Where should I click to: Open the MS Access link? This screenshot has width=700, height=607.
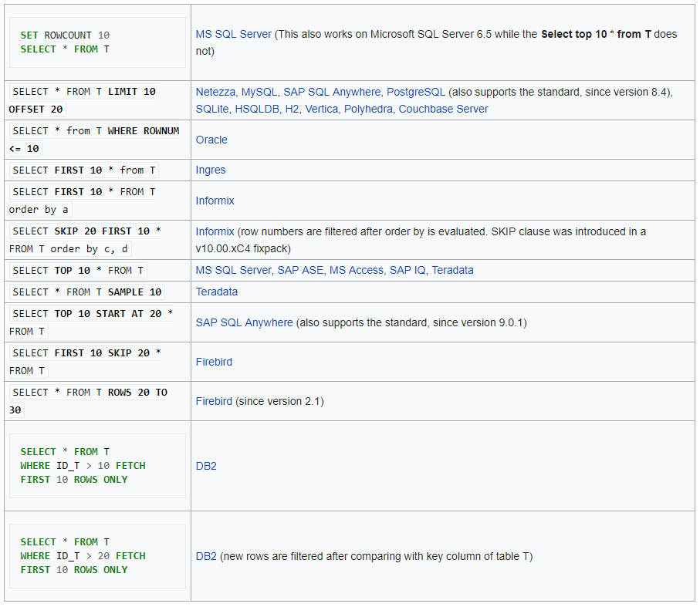357,270
